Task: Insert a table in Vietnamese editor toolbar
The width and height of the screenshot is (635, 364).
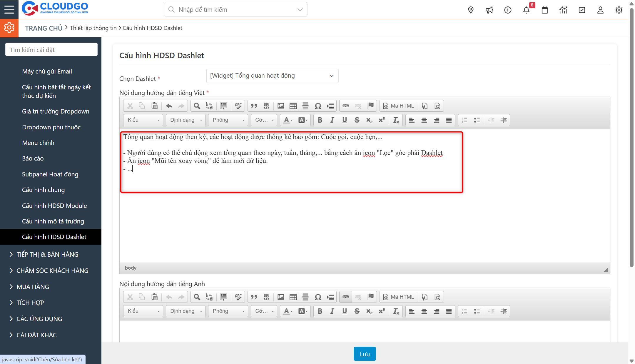Action: [x=293, y=106]
